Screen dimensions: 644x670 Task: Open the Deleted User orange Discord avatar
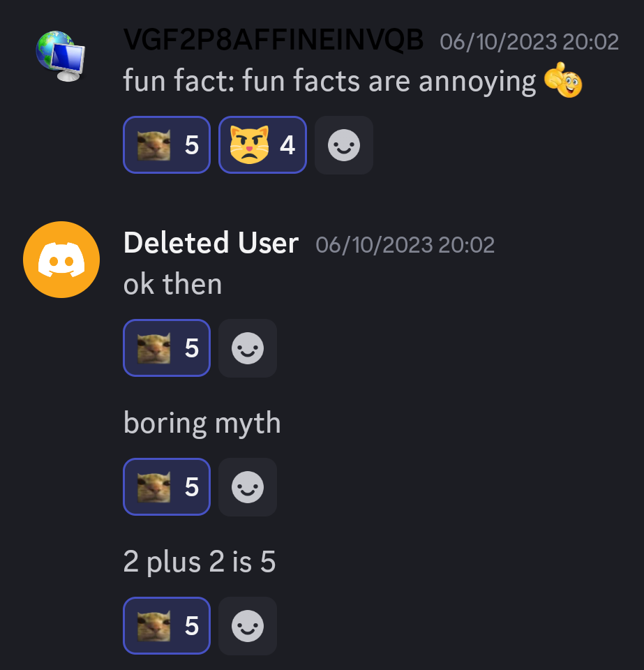coord(61,260)
